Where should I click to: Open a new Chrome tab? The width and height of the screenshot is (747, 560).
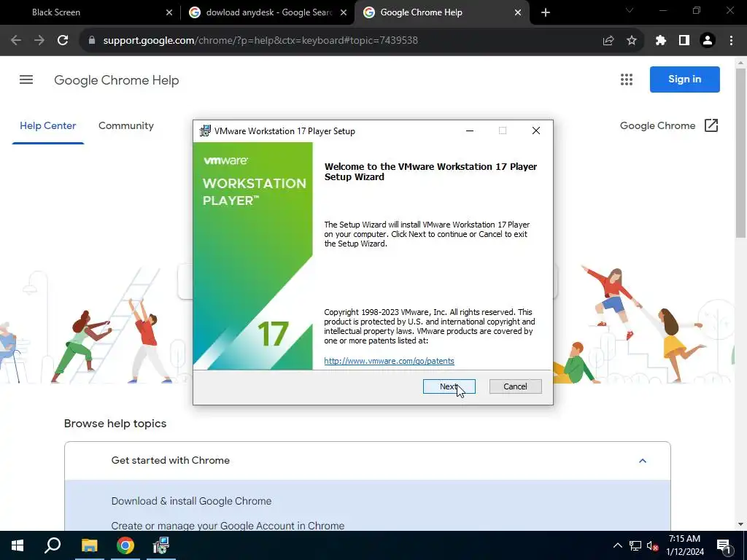tap(546, 12)
